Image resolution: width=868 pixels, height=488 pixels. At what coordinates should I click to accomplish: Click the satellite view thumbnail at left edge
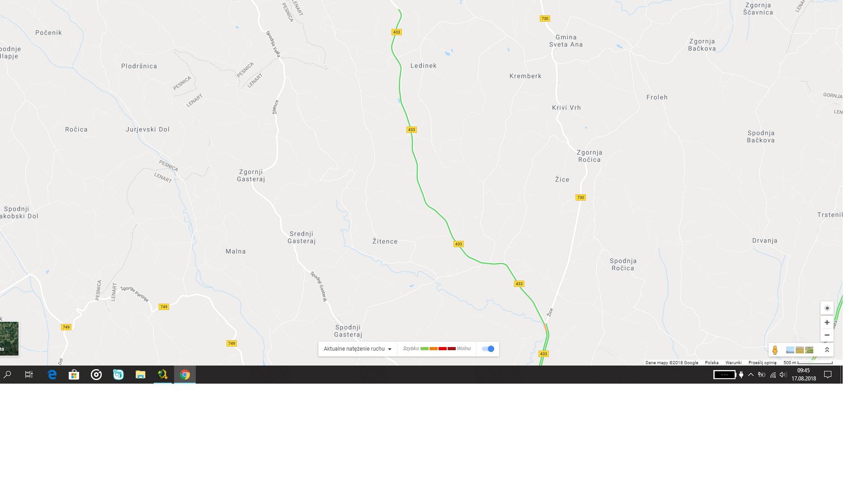(9, 339)
